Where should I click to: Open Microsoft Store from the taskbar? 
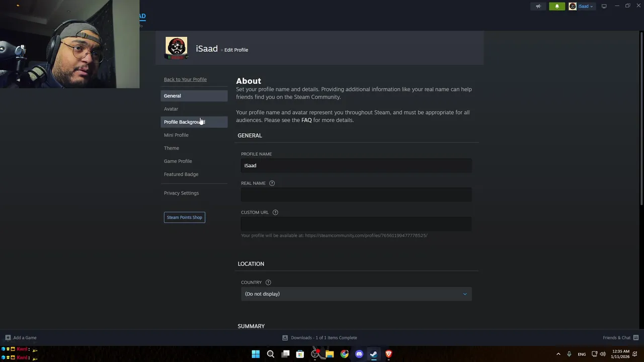300,354
